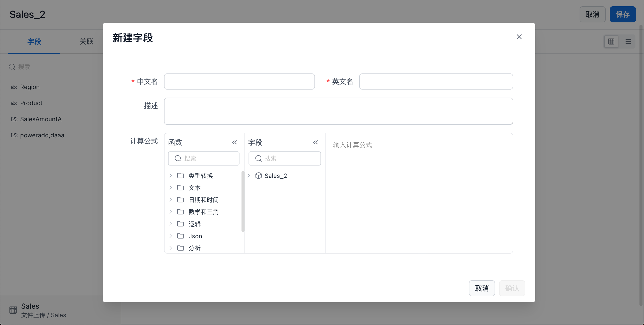Switch to list view icon
This screenshot has height=325, width=644.
pos(628,42)
